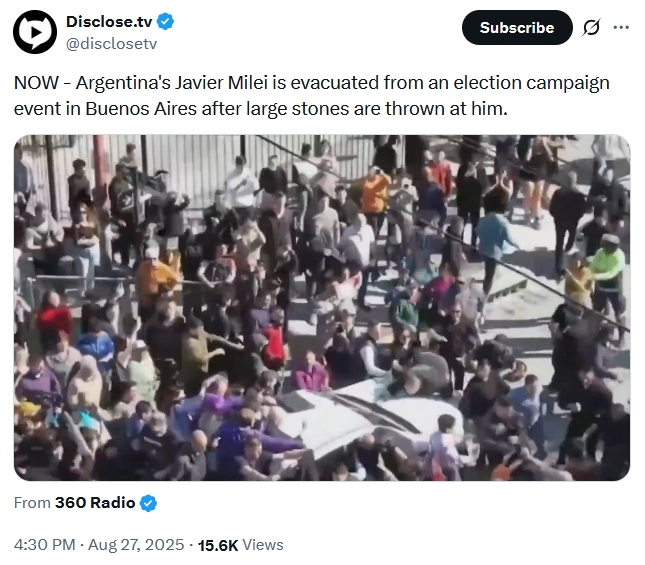The image size is (645, 565).
Task: Open the 360 Radio source account
Action: point(95,502)
